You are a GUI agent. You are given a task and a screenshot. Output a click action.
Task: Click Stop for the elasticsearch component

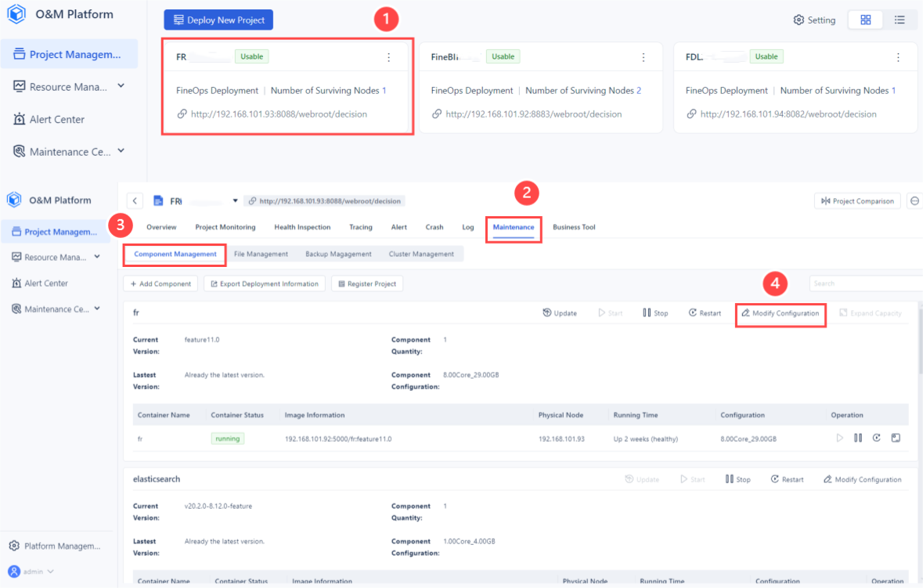(737, 480)
